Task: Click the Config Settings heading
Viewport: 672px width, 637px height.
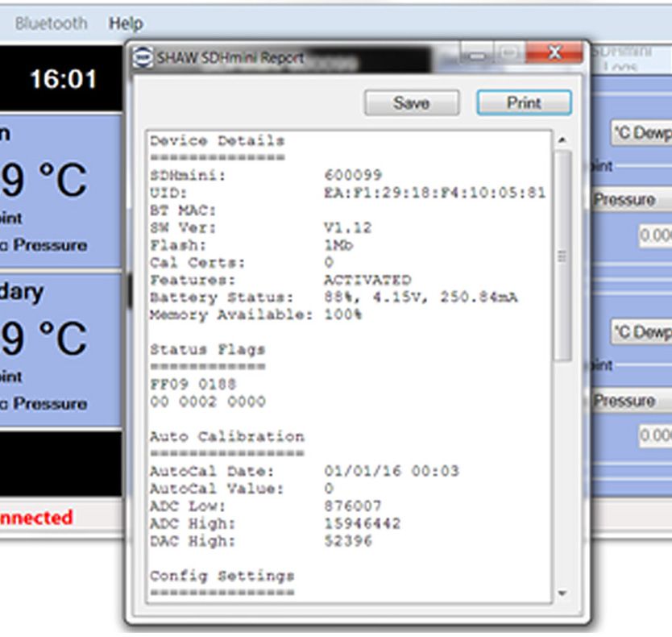Action: point(222,576)
